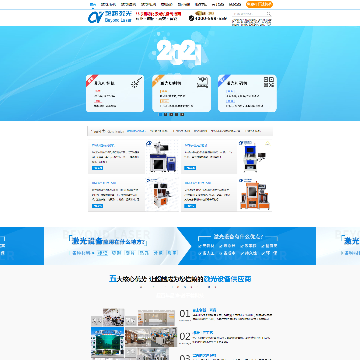Click the QR code icon on blue-ribbon card
The height and width of the screenshot is (360, 360).
[x=269, y=82]
